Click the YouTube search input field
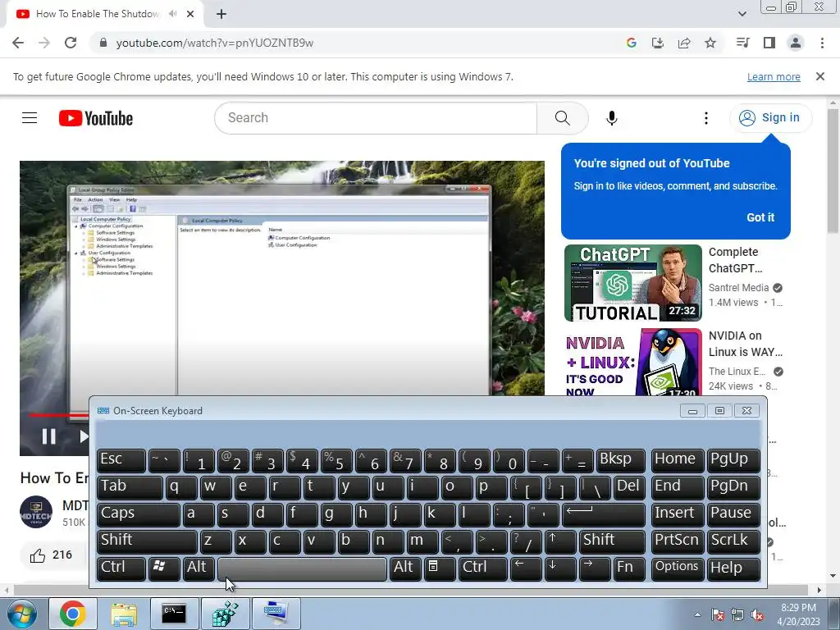The width and height of the screenshot is (840, 630). point(377,118)
